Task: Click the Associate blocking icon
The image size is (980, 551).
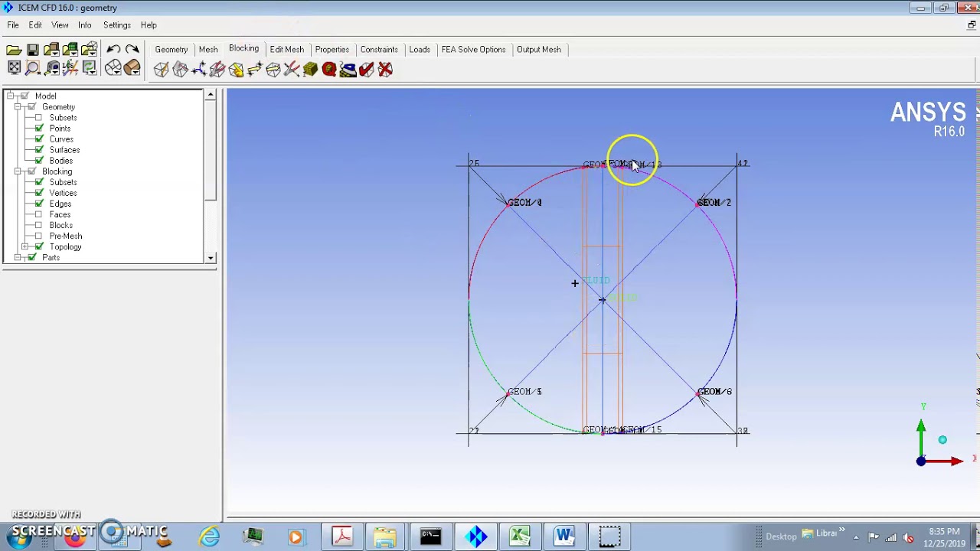Action: 236,70
